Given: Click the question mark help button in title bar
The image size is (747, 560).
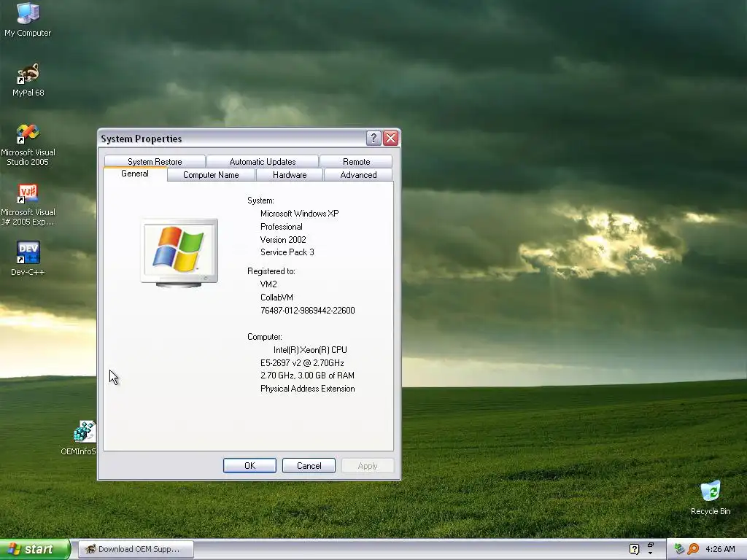Looking at the screenshot, I should pos(373,138).
